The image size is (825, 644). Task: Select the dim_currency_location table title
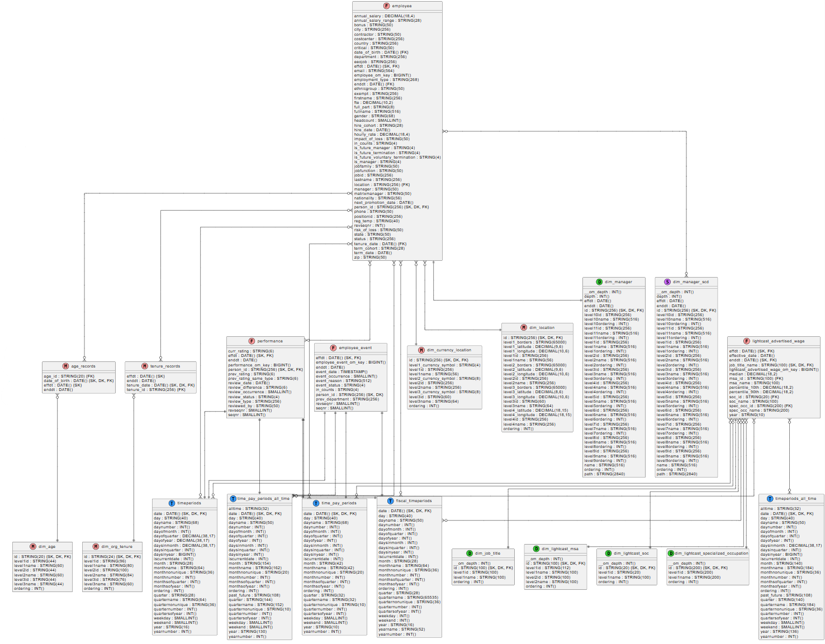tap(449, 350)
